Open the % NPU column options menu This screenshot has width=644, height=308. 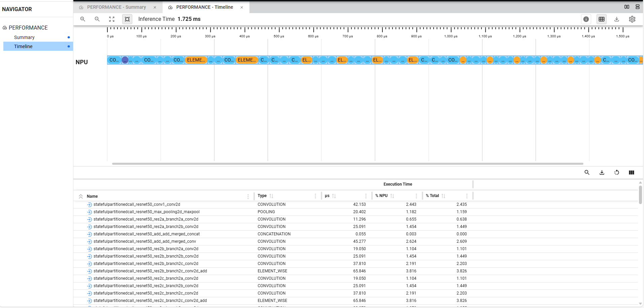click(x=416, y=196)
